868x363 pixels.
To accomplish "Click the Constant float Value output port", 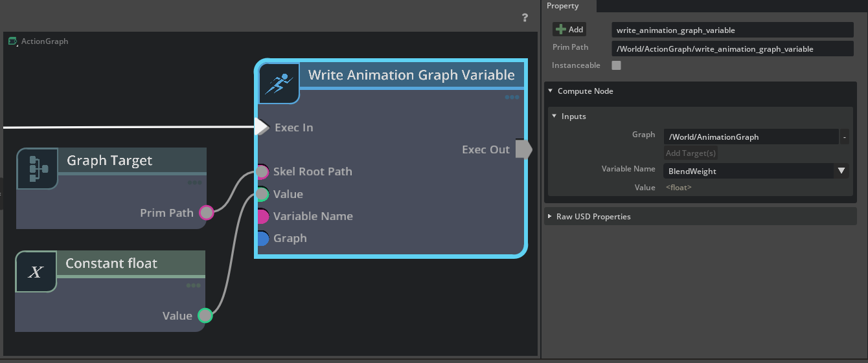I will 205,316.
